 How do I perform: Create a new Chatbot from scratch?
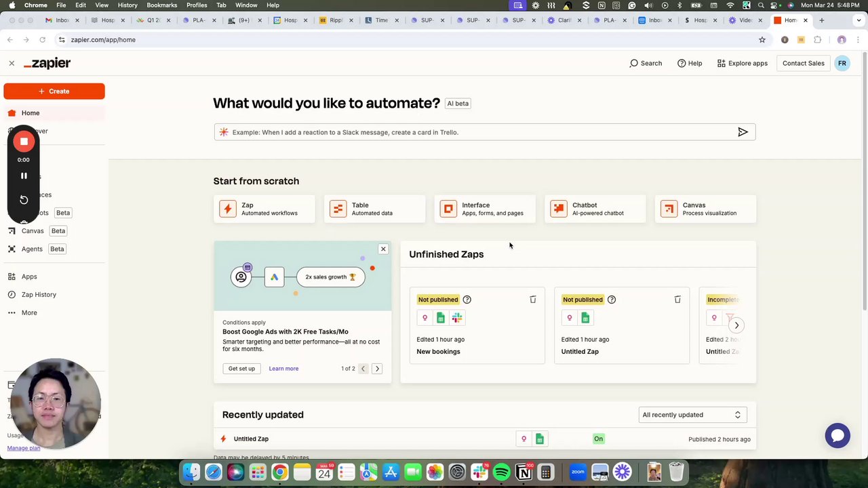click(x=595, y=209)
